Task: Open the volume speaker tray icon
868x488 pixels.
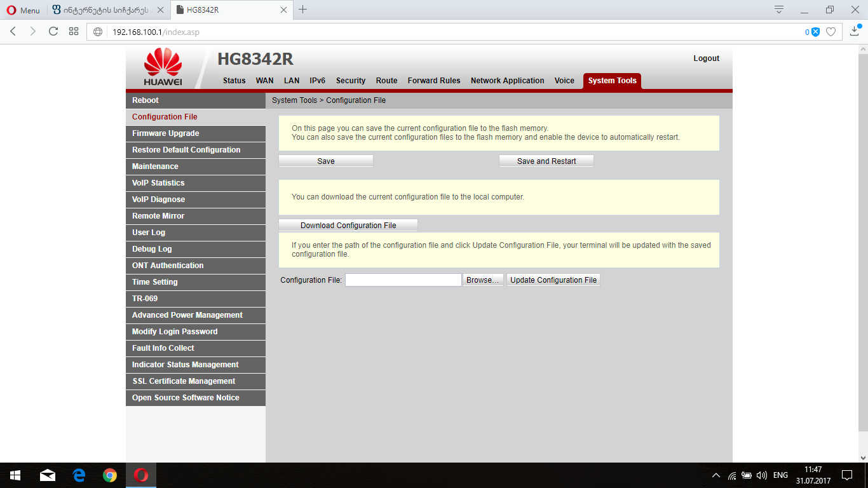Action: (762, 475)
